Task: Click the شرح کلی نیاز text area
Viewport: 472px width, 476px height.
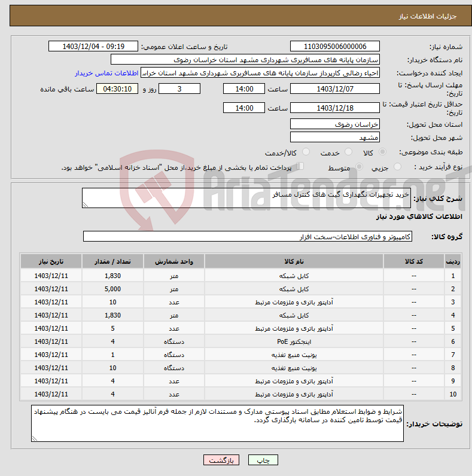Action: point(246,198)
